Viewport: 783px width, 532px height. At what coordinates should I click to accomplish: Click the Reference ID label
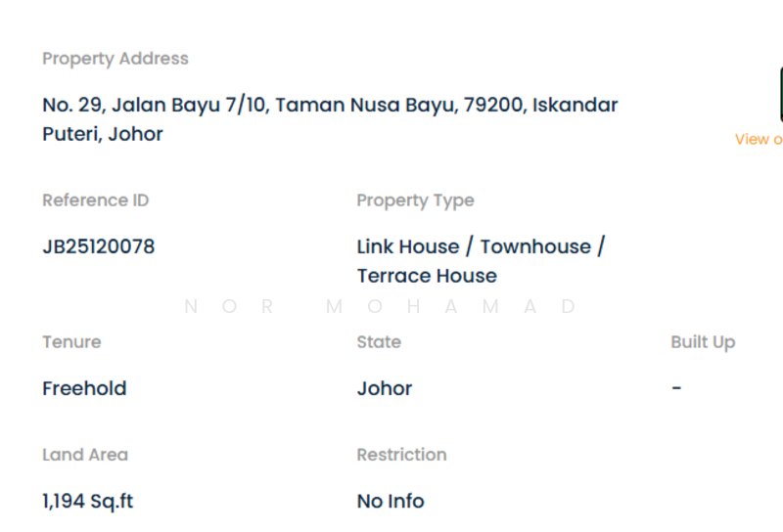pos(96,200)
